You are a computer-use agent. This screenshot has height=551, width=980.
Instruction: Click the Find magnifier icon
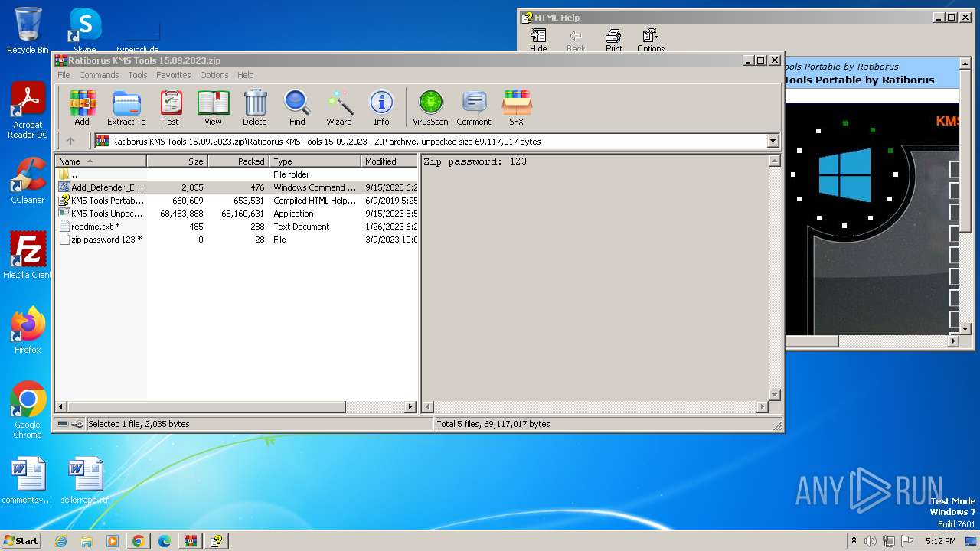[x=297, y=107]
